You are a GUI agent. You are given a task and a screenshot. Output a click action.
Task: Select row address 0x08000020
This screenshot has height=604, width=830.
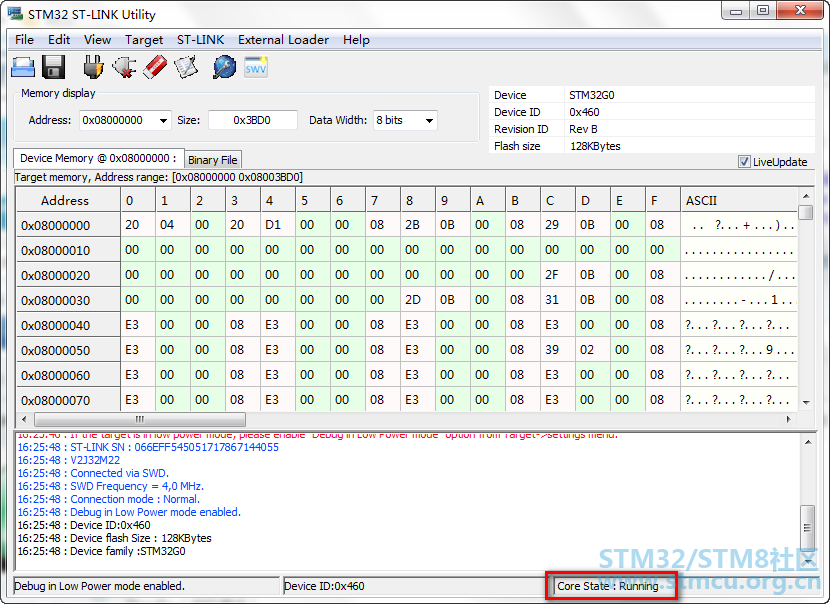68,275
